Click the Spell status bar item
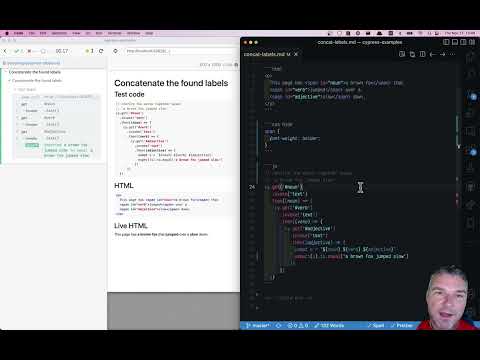The height and width of the screenshot is (360, 480). pyautogui.click(x=376, y=325)
